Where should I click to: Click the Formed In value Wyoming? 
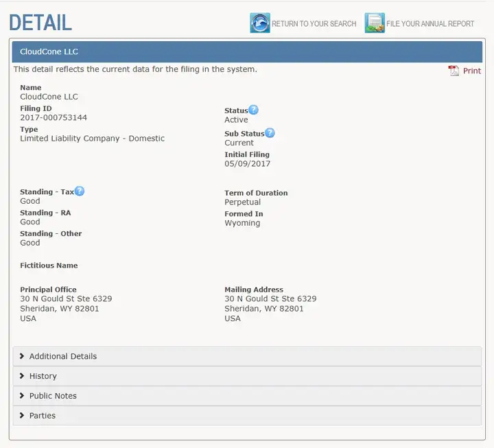[242, 223]
